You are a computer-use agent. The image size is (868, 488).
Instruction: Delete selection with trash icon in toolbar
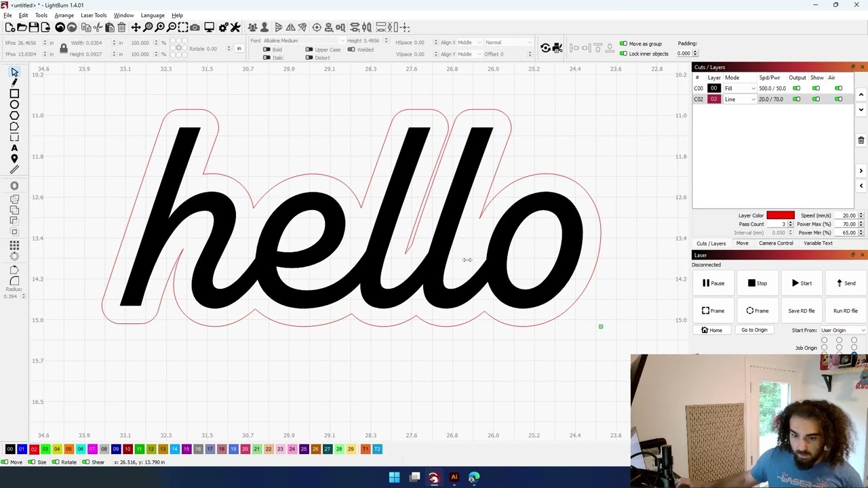(x=121, y=27)
